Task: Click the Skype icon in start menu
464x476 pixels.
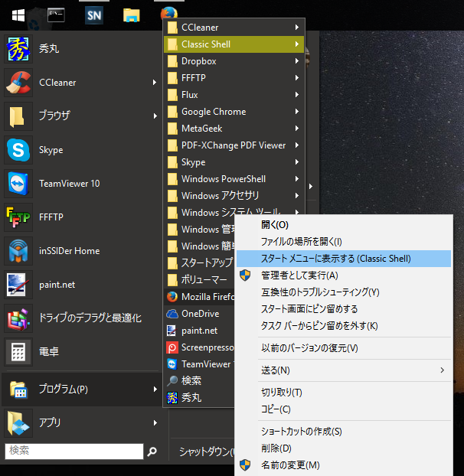Action: (x=18, y=150)
